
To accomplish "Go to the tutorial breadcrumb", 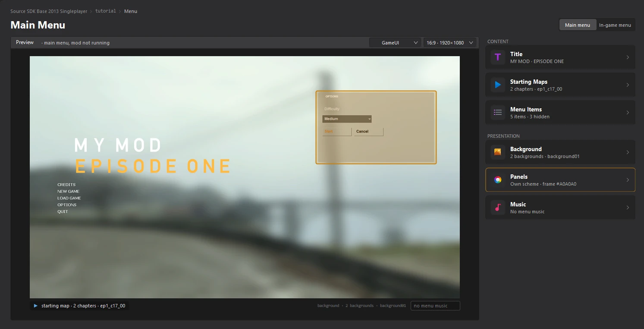I will point(106,11).
